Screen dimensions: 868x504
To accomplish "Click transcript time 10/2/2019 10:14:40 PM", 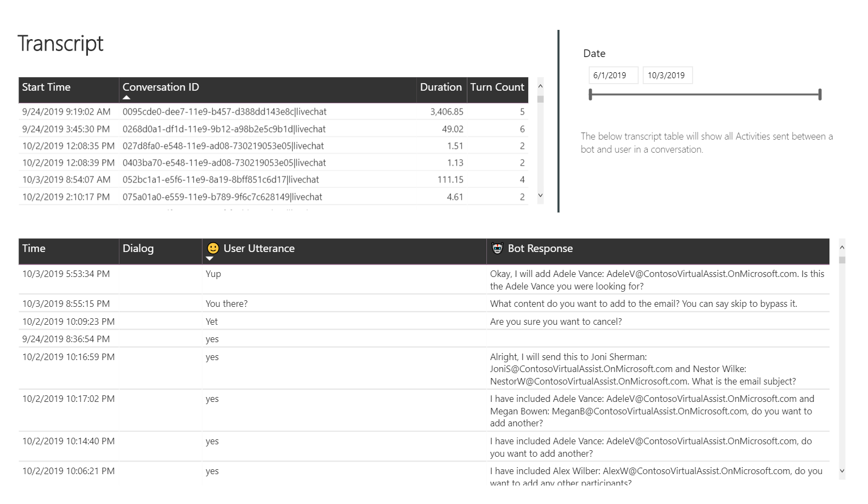I will pos(68,442).
